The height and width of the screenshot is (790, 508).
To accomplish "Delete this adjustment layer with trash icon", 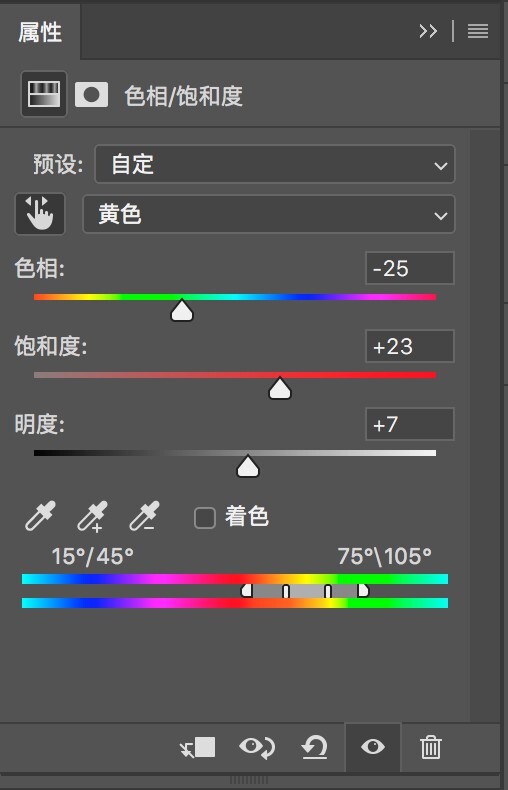I will [x=430, y=747].
